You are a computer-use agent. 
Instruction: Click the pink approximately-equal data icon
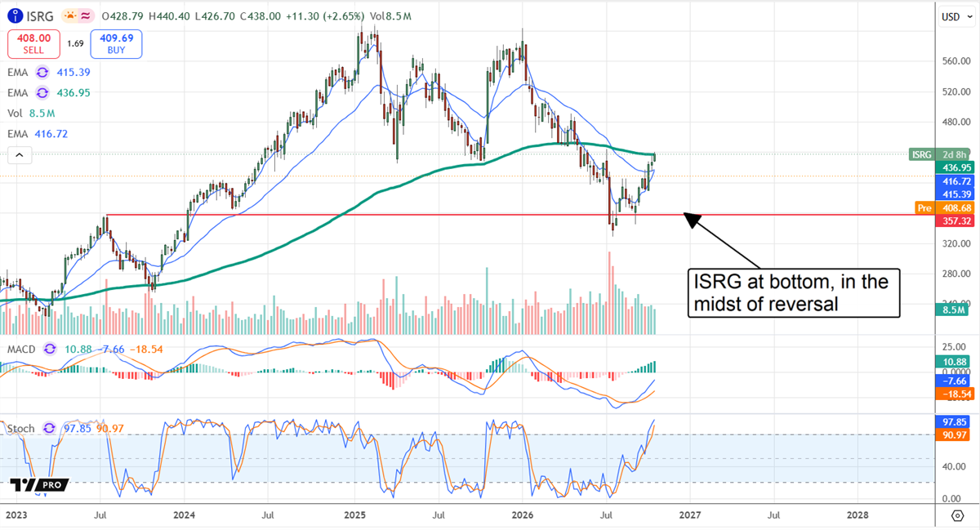pyautogui.click(x=84, y=16)
